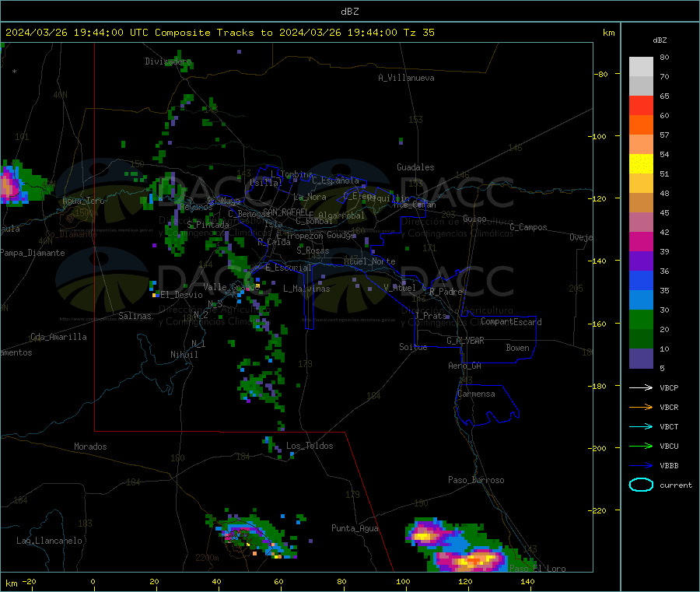Image resolution: width=700 pixels, height=592 pixels.
Task: Click the Lag.Llancanelo map label
Action: pos(49,541)
